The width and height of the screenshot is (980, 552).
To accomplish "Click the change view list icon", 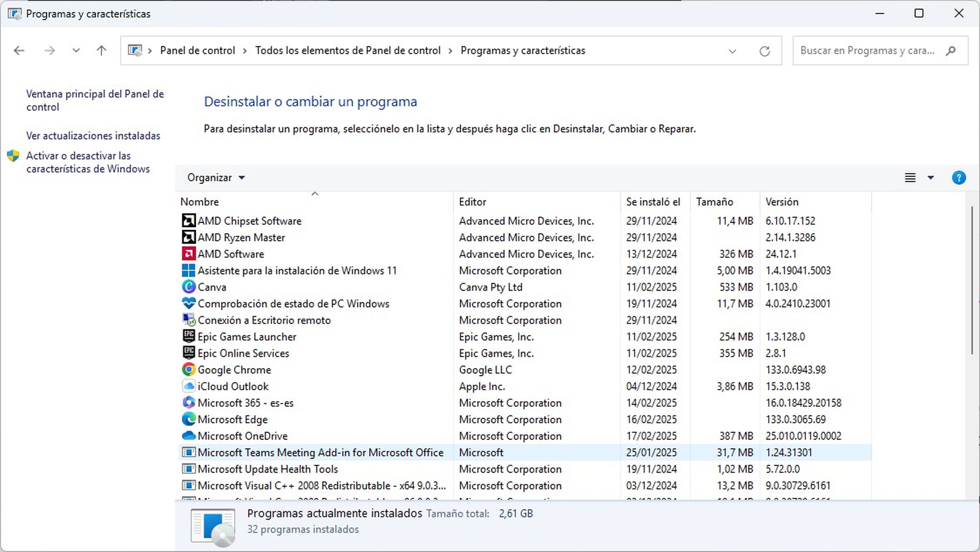I will (x=910, y=178).
